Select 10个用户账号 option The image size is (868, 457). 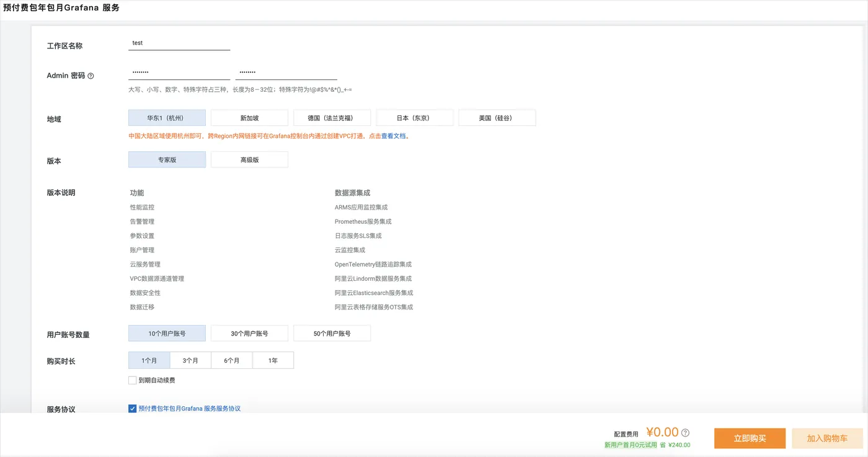click(x=167, y=333)
